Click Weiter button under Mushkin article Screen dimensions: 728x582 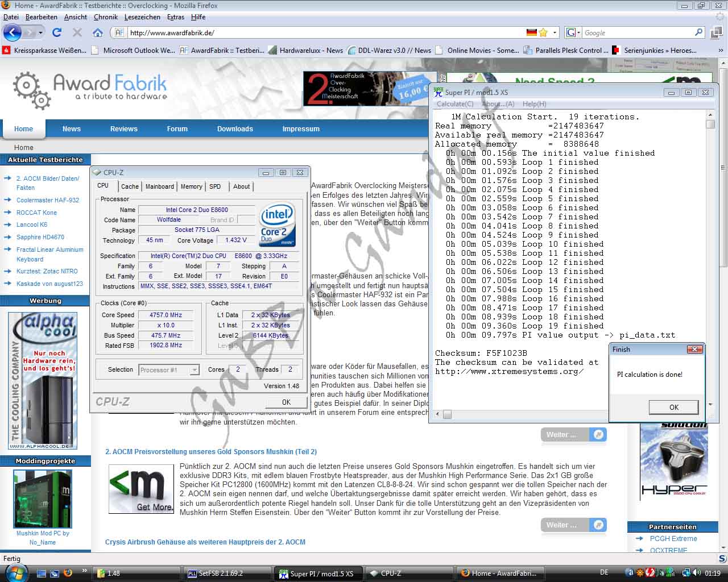tap(574, 525)
